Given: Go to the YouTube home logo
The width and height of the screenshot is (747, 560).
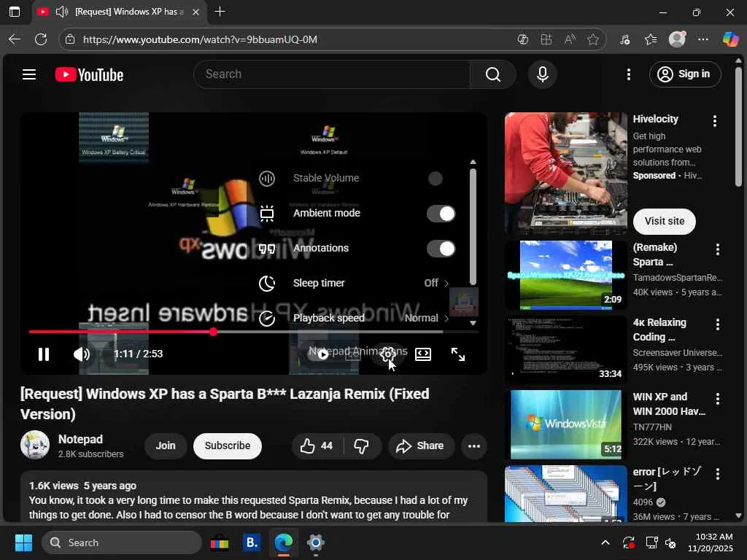Looking at the screenshot, I should (89, 75).
